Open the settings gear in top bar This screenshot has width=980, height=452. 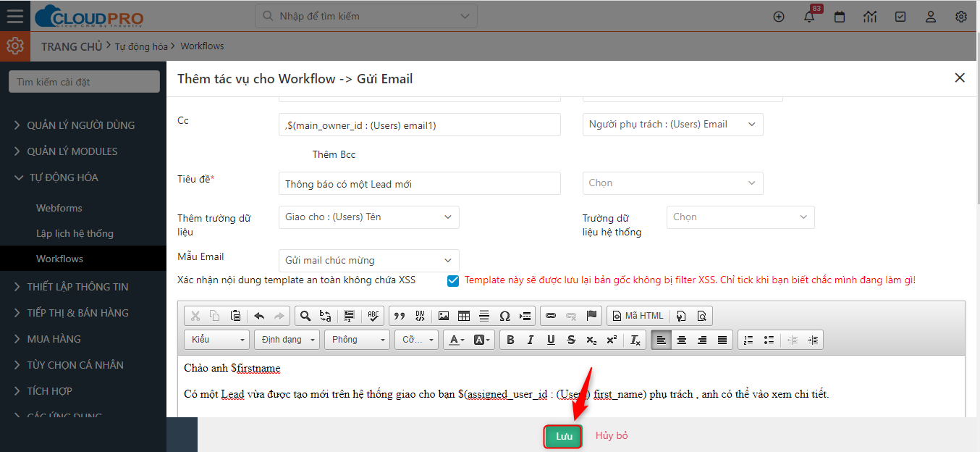click(x=961, y=17)
